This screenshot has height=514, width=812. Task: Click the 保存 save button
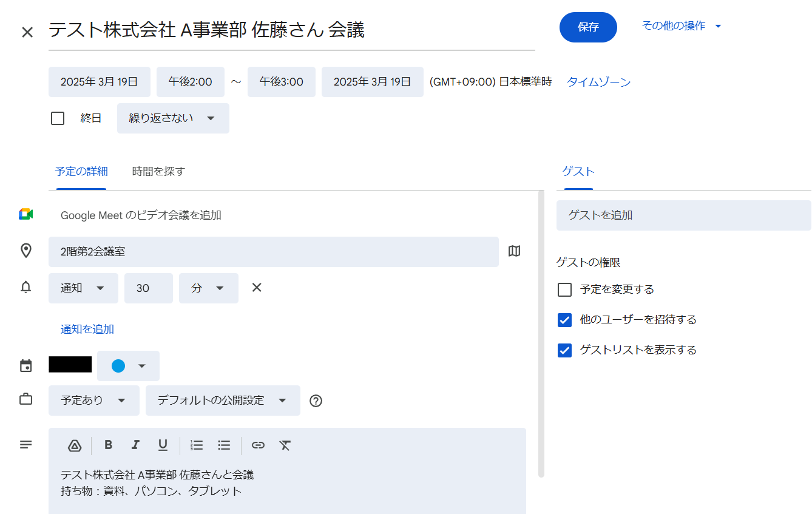pos(587,27)
